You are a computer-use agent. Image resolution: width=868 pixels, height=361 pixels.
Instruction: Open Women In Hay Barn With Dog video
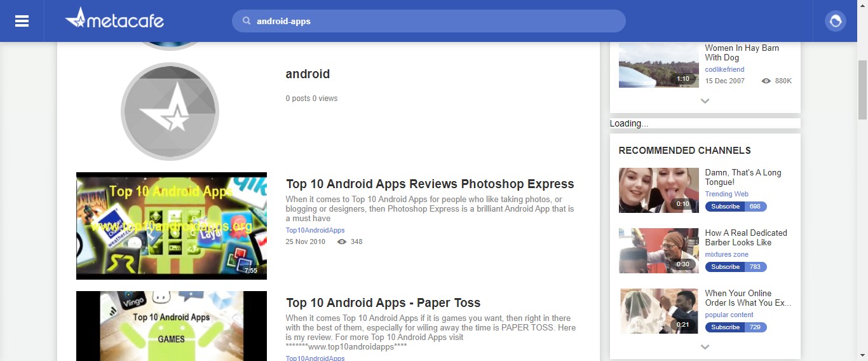pyautogui.click(x=742, y=53)
